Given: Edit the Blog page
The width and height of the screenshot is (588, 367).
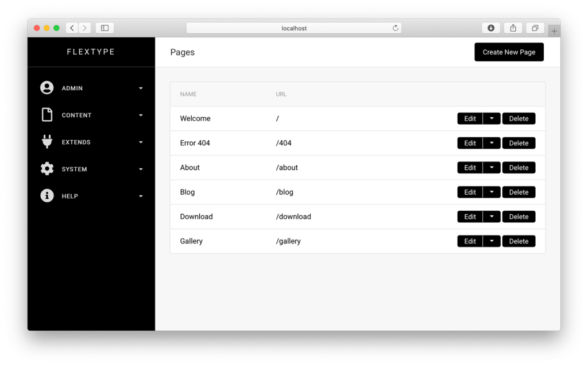Looking at the screenshot, I should pos(470,192).
